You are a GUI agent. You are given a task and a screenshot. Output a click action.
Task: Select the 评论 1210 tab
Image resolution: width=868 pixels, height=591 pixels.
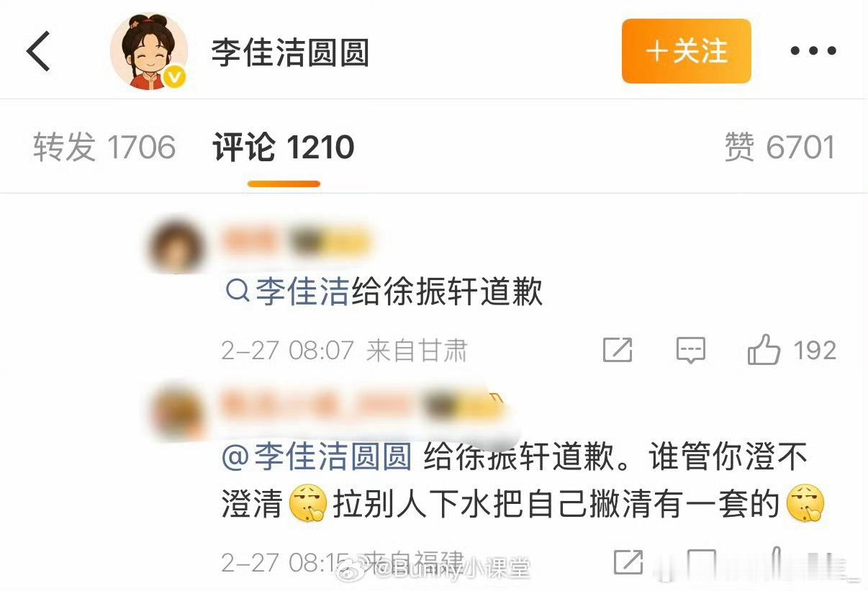(x=284, y=148)
